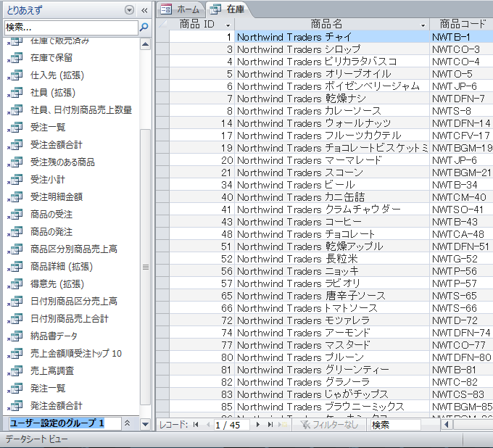Click product code NWTS-65 cell
The image size is (493, 448).
(x=461, y=296)
